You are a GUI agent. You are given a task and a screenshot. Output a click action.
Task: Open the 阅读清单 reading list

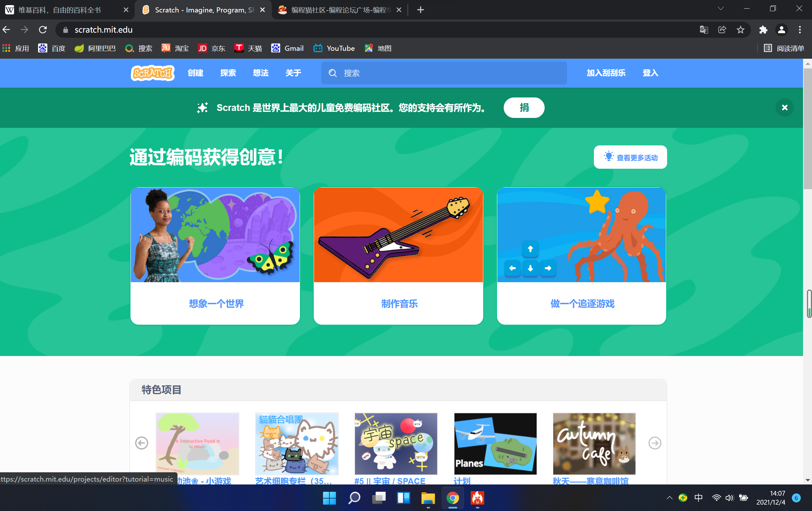(x=784, y=48)
